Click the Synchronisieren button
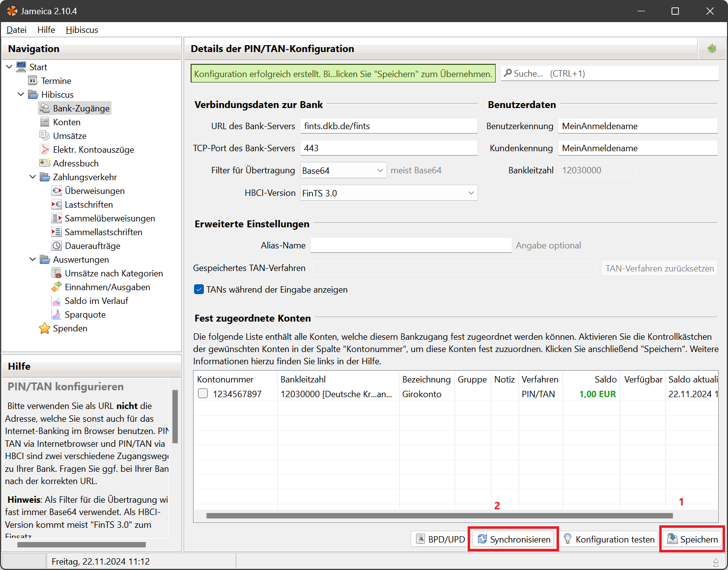The image size is (728, 570). 514,539
